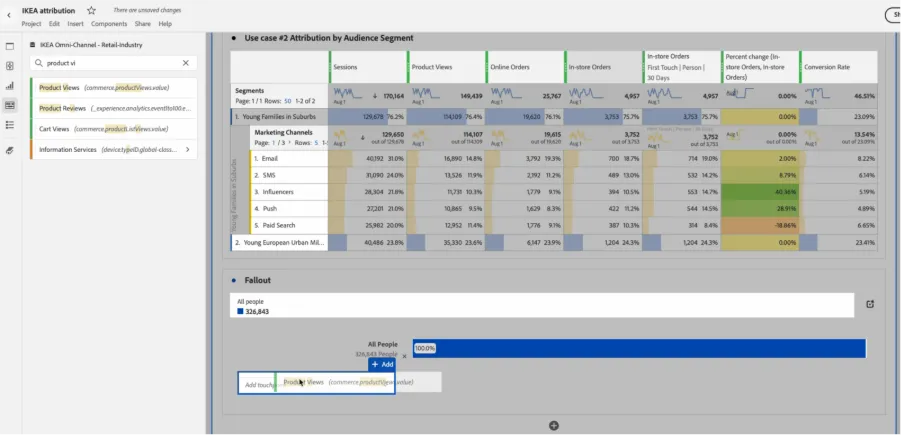The height and width of the screenshot is (435, 901).
Task: Click the 170,164 Sessions total value
Action: click(x=392, y=96)
